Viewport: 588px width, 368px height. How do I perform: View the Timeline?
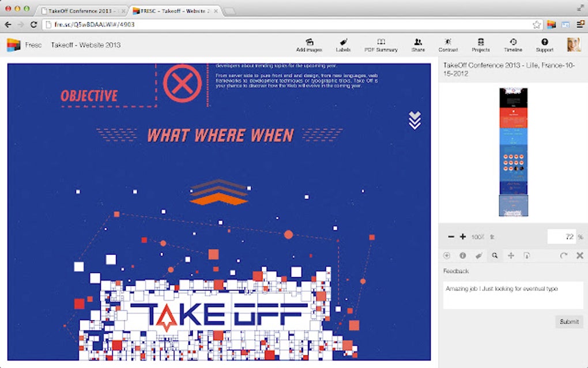[x=513, y=45]
